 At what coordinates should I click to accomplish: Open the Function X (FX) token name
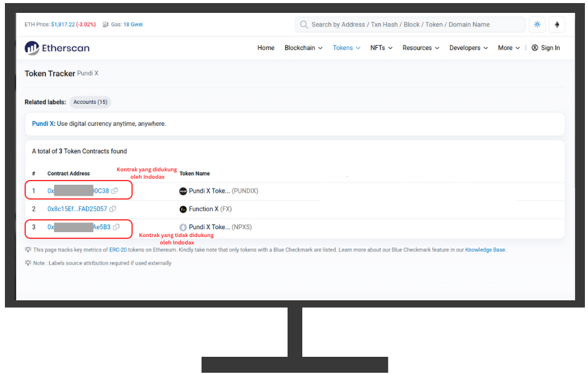tap(210, 209)
